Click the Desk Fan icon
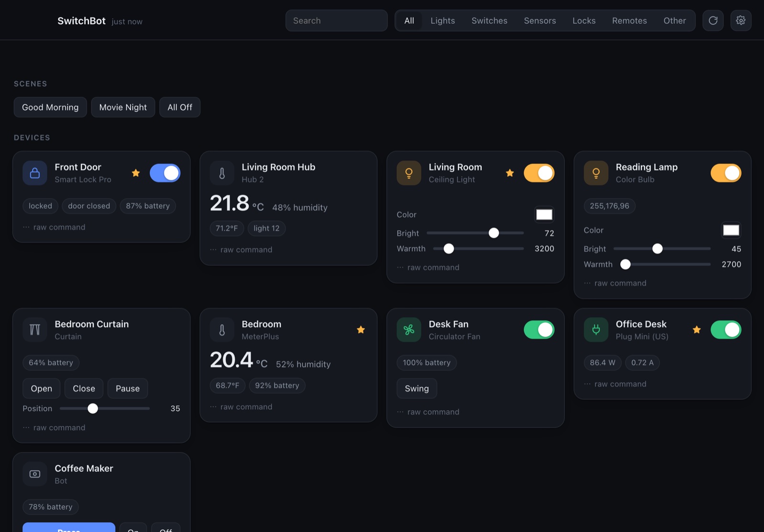764x532 pixels. point(409,330)
